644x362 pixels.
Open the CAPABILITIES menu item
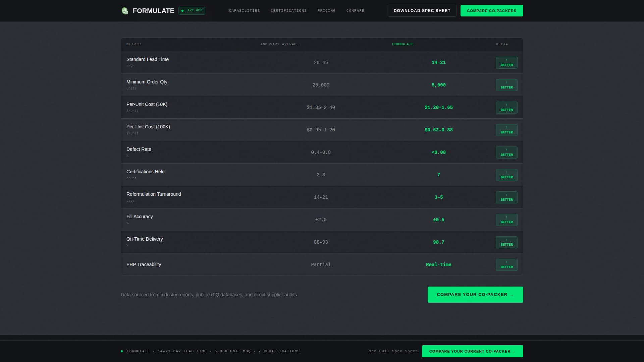244,10
